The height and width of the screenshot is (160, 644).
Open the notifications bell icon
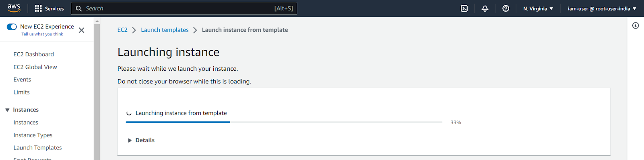[x=485, y=8]
